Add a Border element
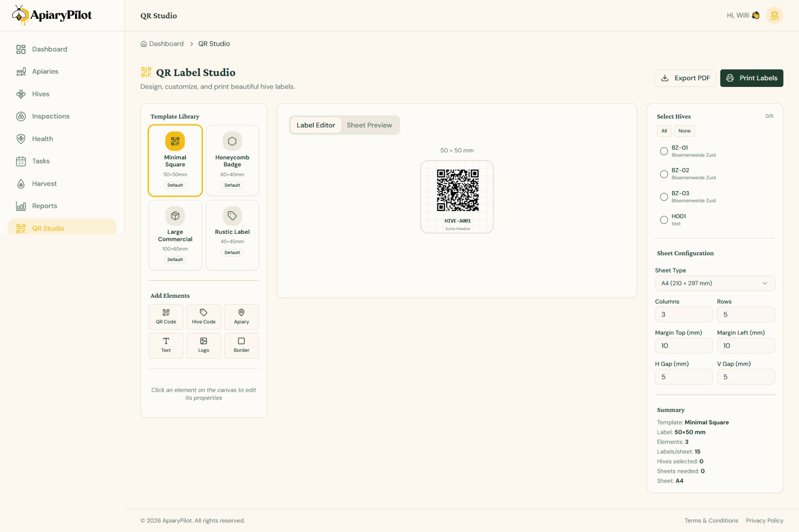The height and width of the screenshot is (532, 799). point(241,345)
